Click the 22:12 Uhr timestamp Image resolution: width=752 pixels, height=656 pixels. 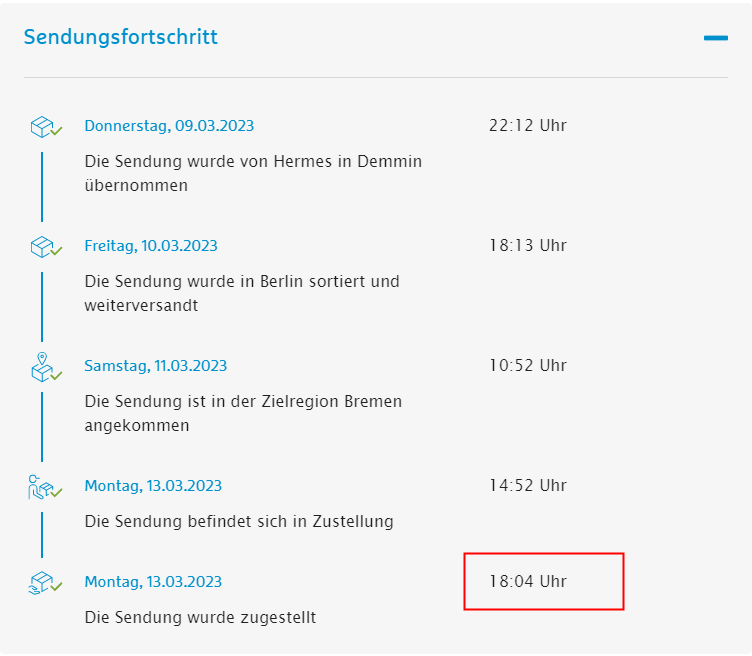528,126
